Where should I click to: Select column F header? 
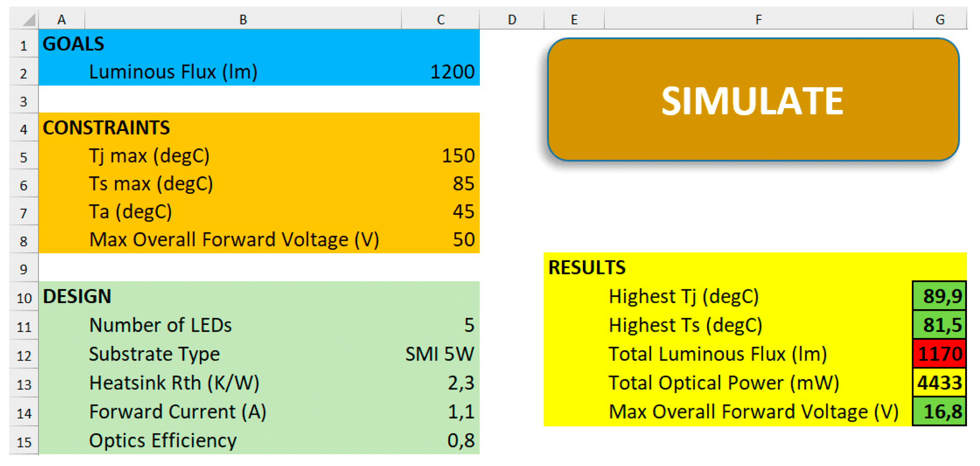tap(758, 20)
